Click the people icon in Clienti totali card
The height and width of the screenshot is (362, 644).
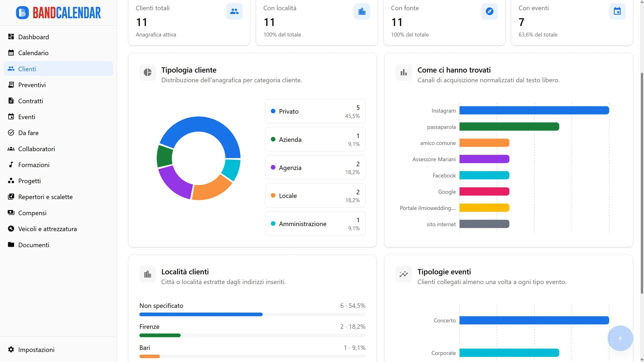pyautogui.click(x=234, y=12)
